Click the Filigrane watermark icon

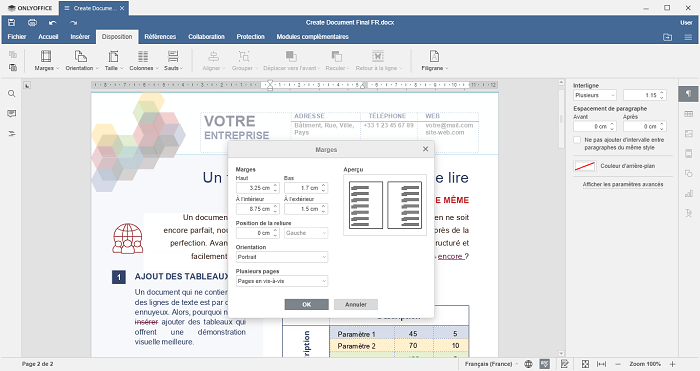(434, 61)
